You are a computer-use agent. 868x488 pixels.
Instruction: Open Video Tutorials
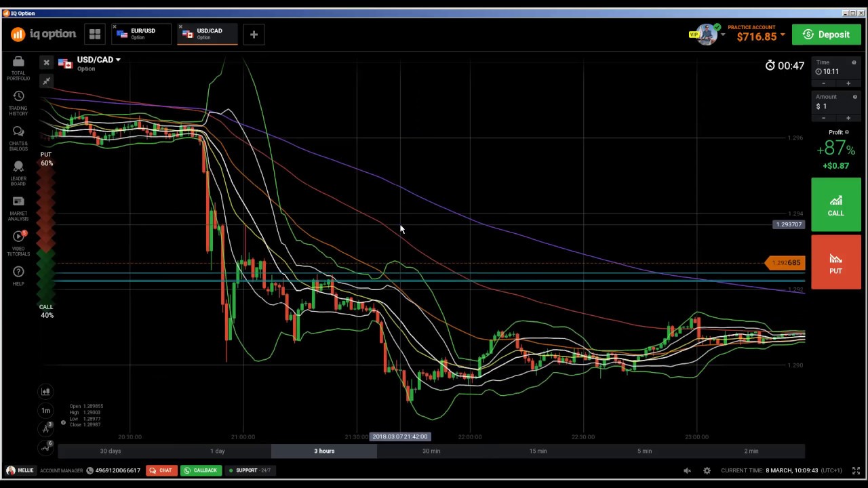pos(18,243)
